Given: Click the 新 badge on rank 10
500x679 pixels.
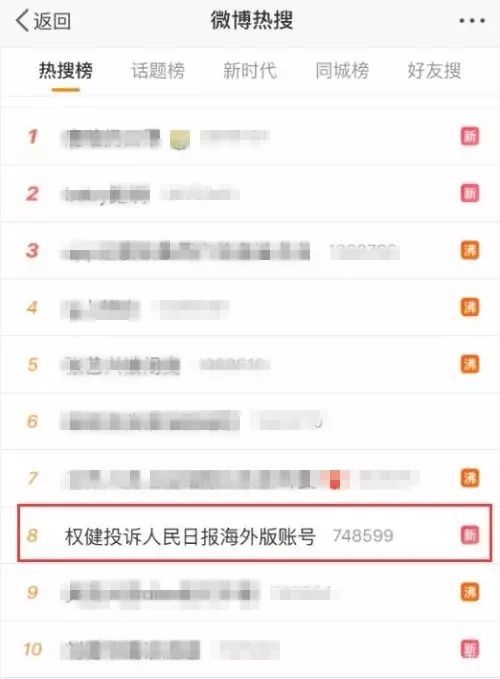Looking at the screenshot, I should tap(470, 649).
